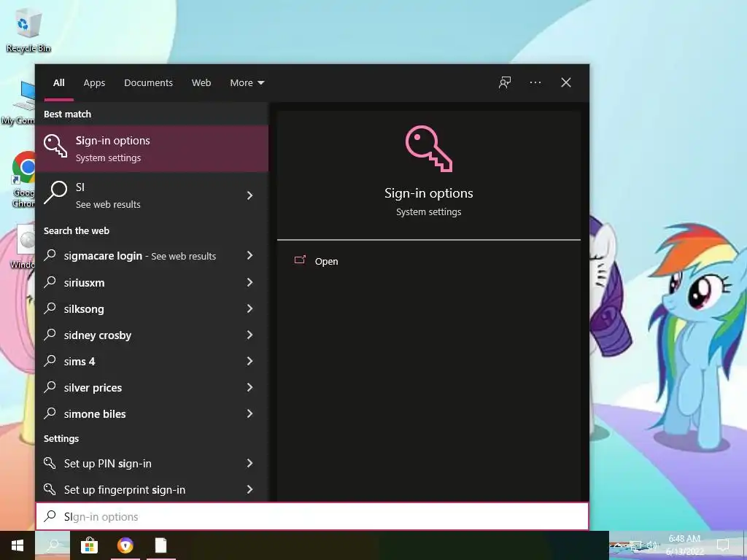Click search icon beside silksong

[50, 308]
